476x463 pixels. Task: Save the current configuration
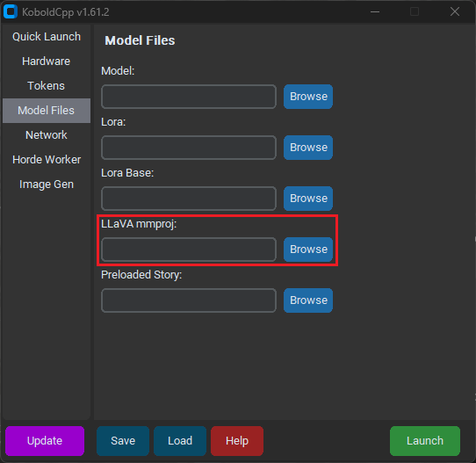[123, 441]
